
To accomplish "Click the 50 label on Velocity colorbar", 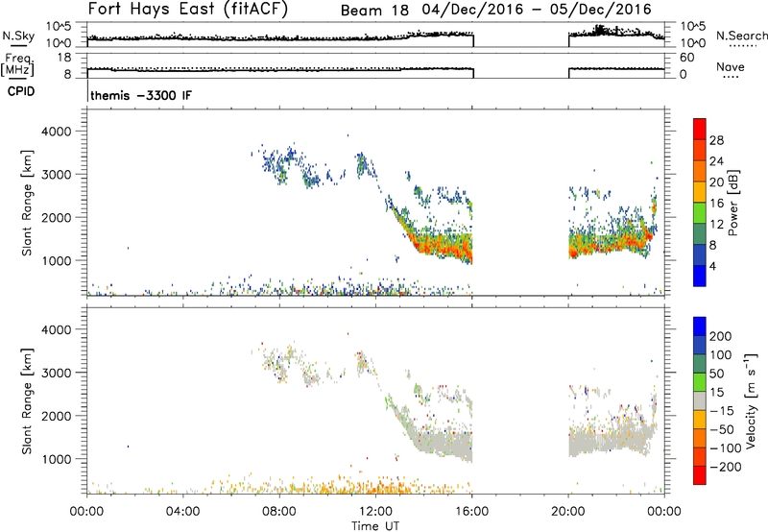I will [x=716, y=374].
